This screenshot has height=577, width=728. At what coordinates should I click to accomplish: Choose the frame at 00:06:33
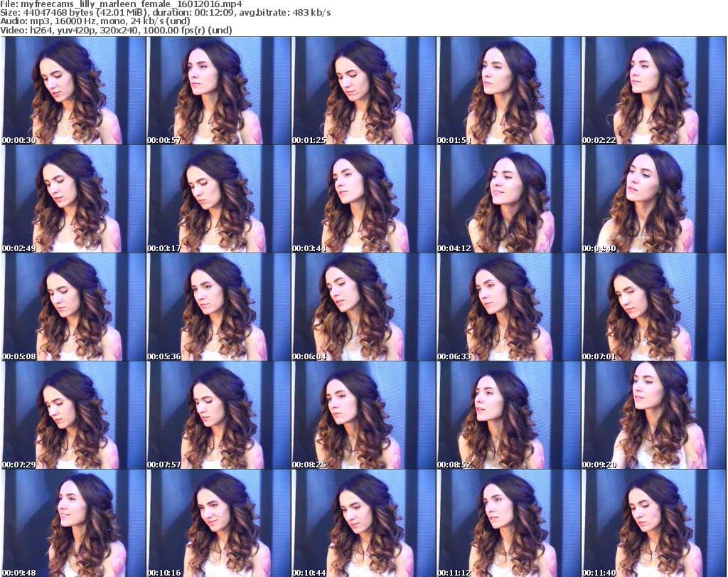tap(508, 307)
